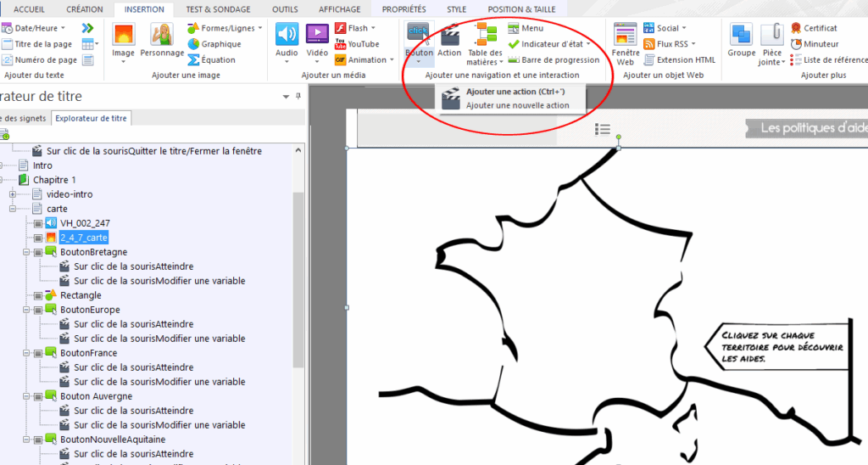868x465 pixels.
Task: Add a Vidéo media object
Action: [x=317, y=41]
